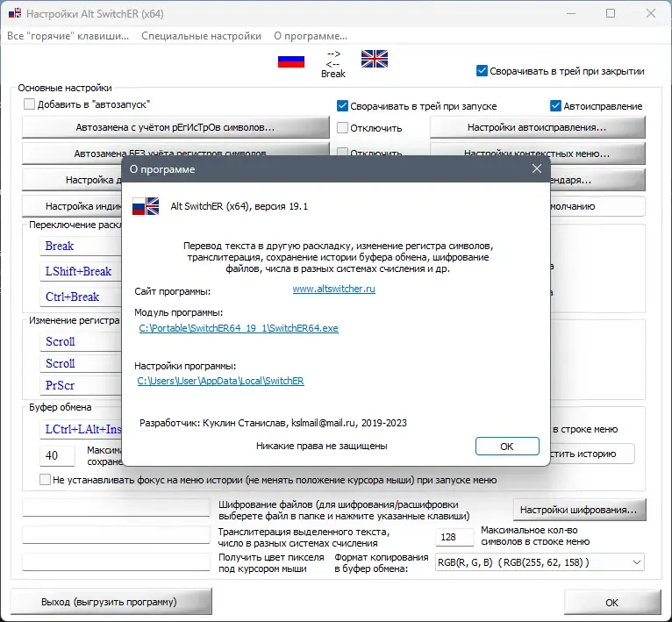
Task: Click OK button in About dialog
Action: click(507, 447)
